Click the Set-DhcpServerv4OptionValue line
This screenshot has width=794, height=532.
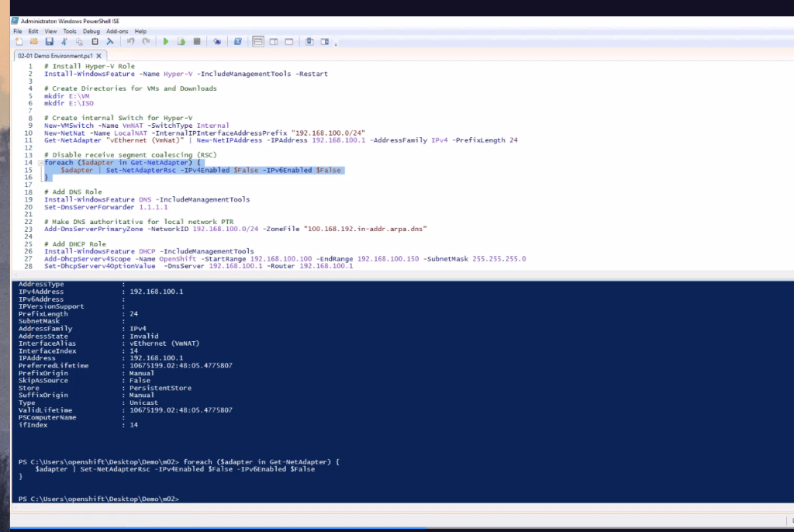198,266
